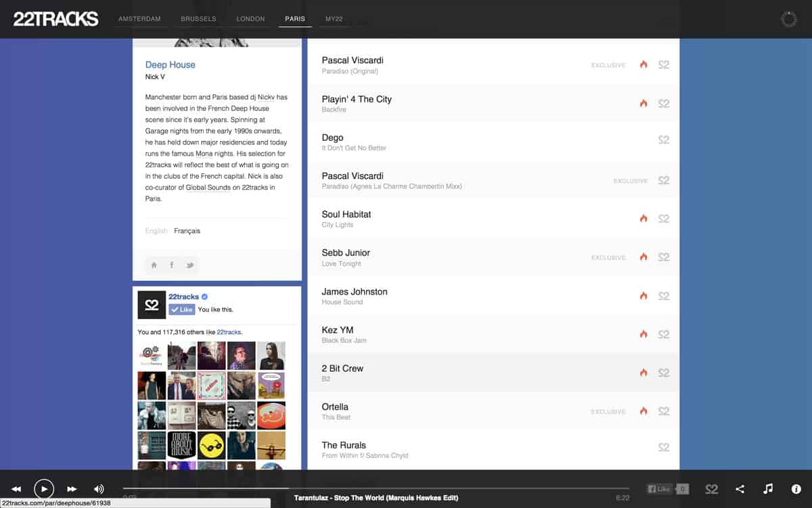Click the music note icon in player bar
The image size is (812, 508).
[x=768, y=489]
